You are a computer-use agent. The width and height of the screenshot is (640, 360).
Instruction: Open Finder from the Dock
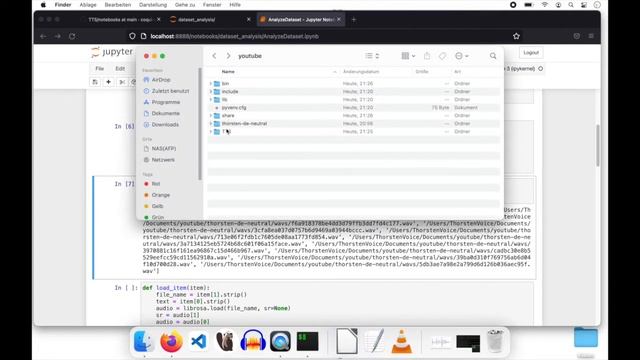point(144,341)
